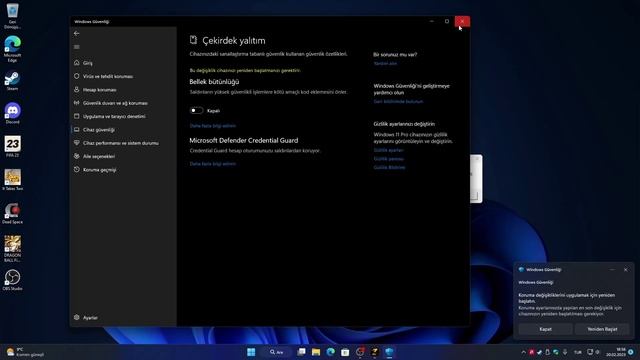Open Task View on the taskbar
The width and height of the screenshot is (640, 360).
pyautogui.click(x=301, y=352)
